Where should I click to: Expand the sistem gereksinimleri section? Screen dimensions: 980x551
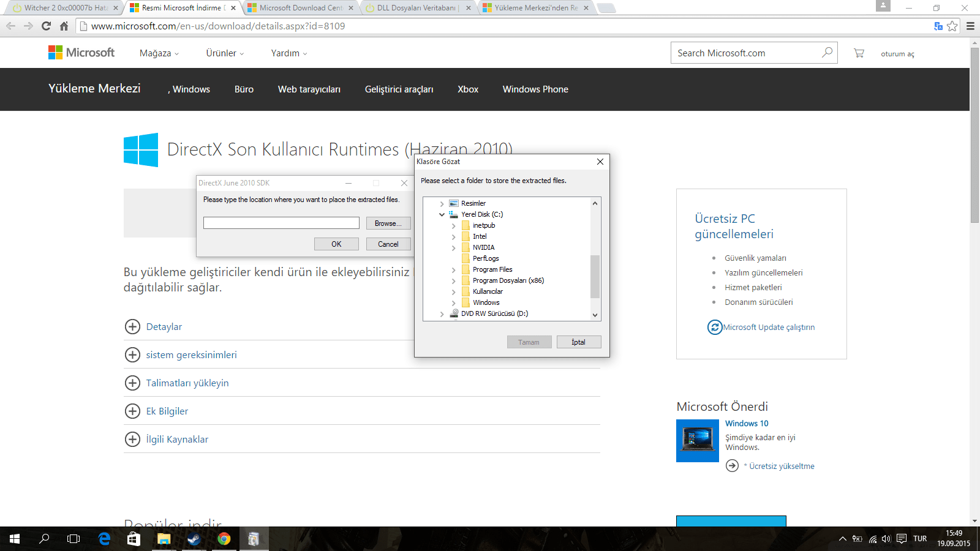click(x=132, y=354)
